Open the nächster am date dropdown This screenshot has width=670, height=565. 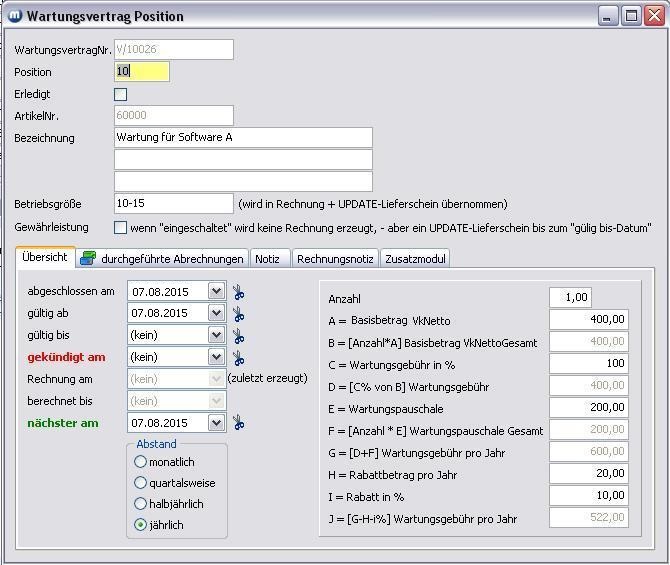click(216, 423)
